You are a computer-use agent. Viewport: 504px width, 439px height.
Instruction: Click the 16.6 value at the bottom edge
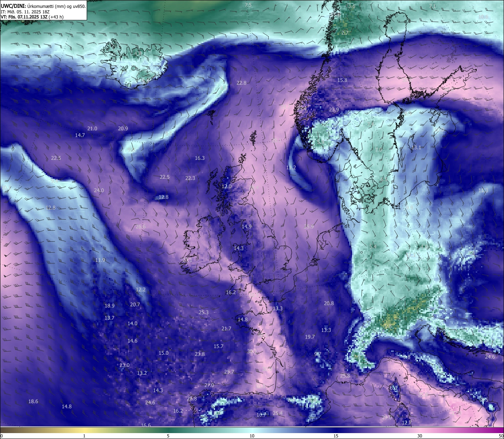pyautogui.click(x=146, y=425)
